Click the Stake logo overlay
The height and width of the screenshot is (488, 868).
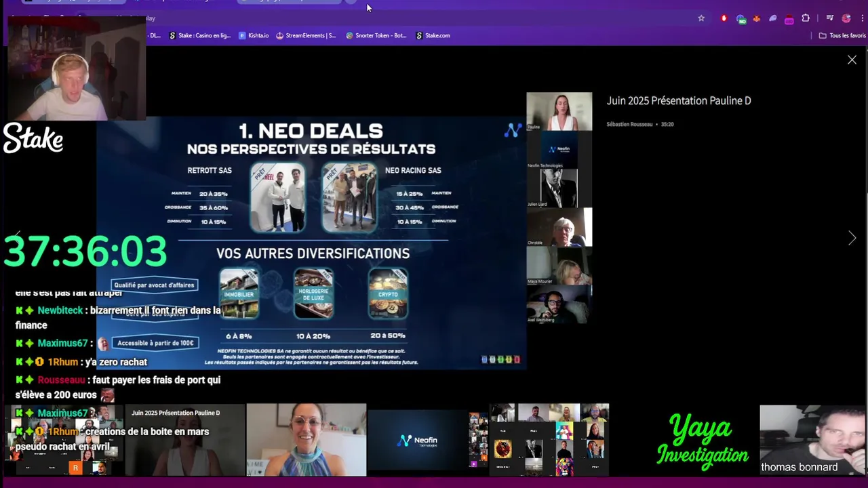(x=33, y=138)
